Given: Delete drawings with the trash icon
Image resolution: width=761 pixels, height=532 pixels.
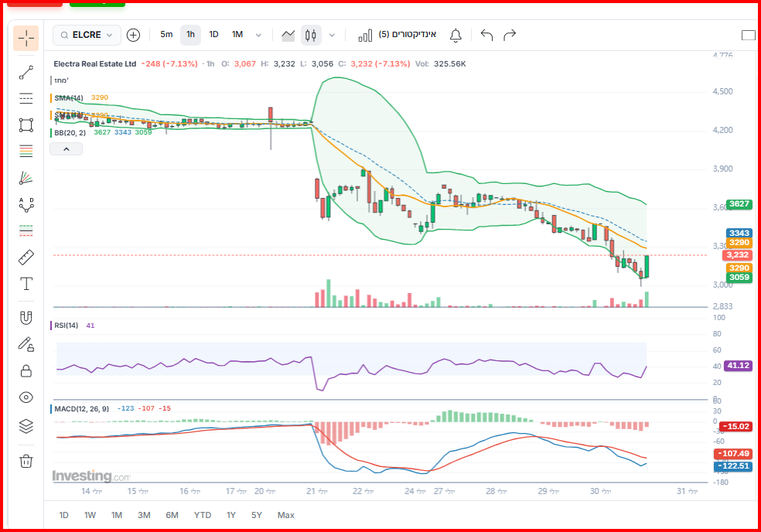Looking at the screenshot, I should (x=26, y=461).
